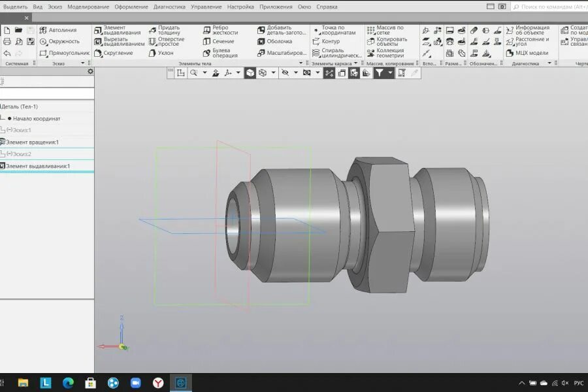Toggle the constraints display button in view toolbar
This screenshot has height=392, width=588.
pos(329,73)
